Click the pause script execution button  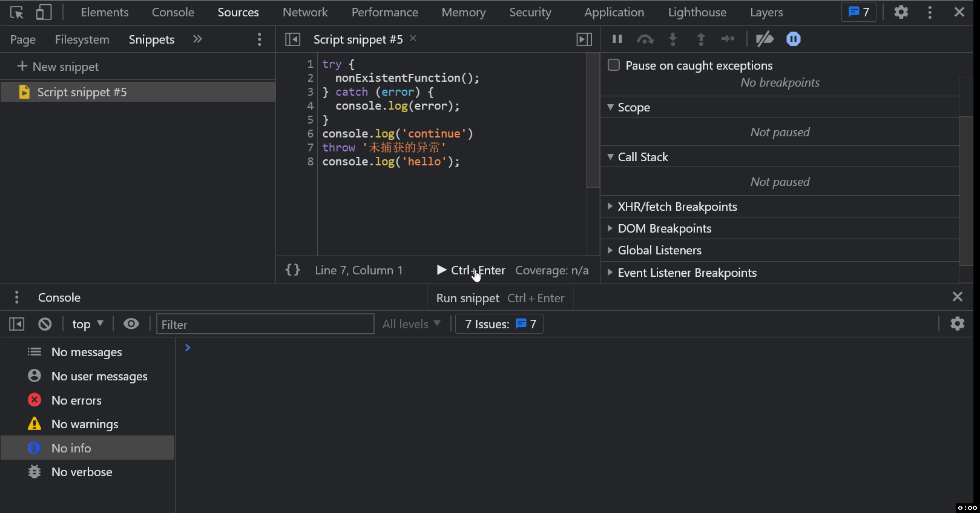pyautogui.click(x=617, y=39)
